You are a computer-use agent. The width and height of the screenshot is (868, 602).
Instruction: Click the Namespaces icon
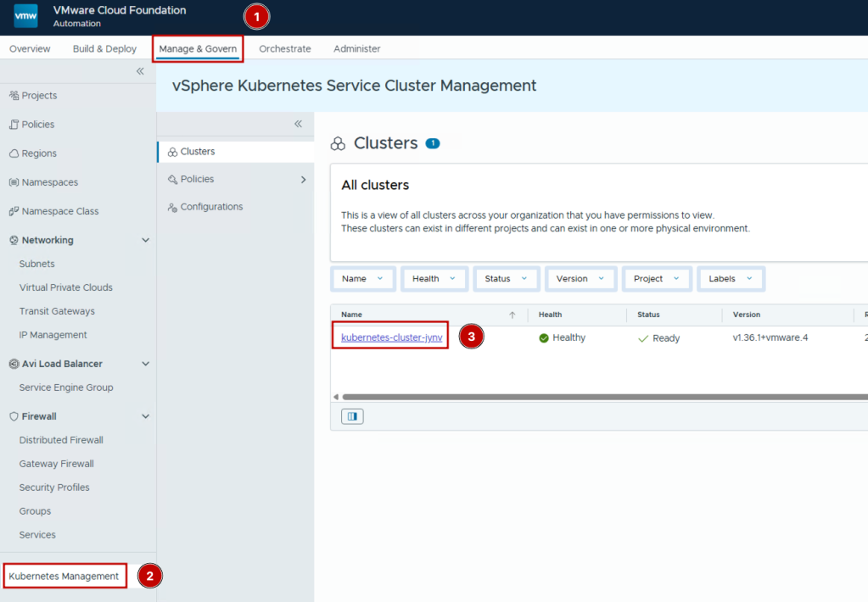[14, 182]
